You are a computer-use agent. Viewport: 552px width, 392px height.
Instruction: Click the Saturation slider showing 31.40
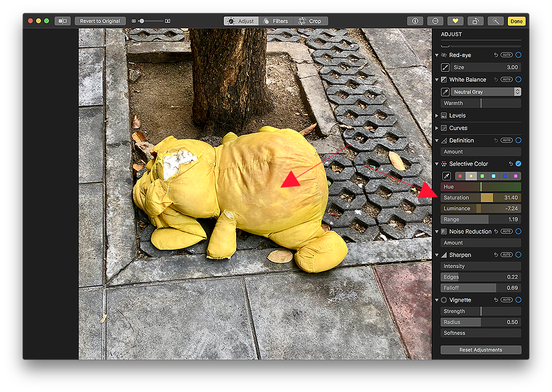point(480,198)
